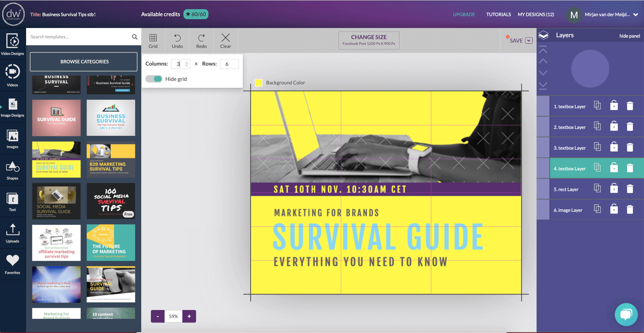Open the user account dropdown menu
The width and height of the screenshot is (644, 333).
click(x=636, y=14)
